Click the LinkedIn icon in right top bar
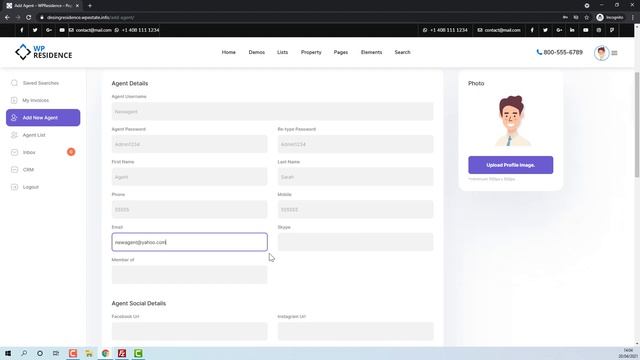This screenshot has width=640, height=360. tap(572, 30)
